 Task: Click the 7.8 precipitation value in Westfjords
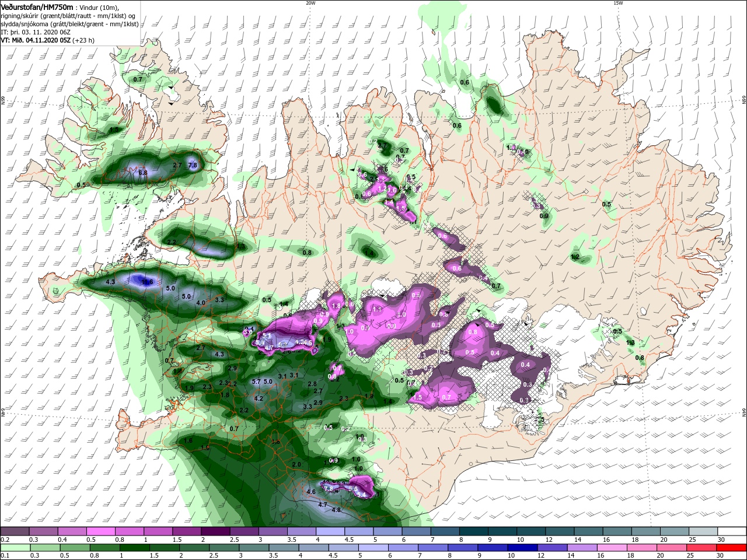[x=193, y=166]
